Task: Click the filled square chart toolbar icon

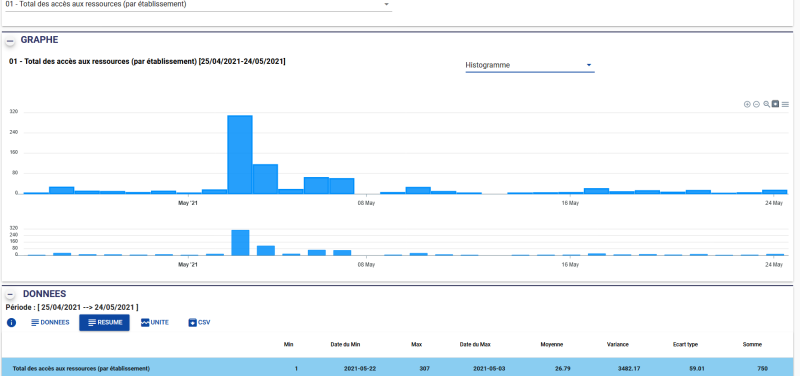Action: (x=776, y=104)
